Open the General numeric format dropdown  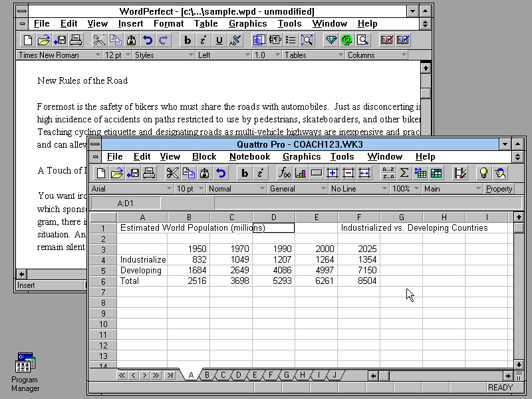coord(297,189)
